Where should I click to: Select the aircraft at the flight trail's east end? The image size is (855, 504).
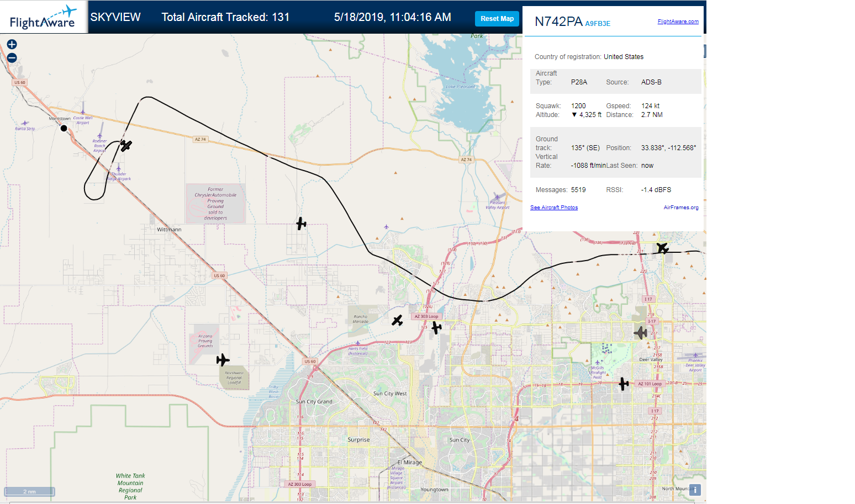(662, 248)
